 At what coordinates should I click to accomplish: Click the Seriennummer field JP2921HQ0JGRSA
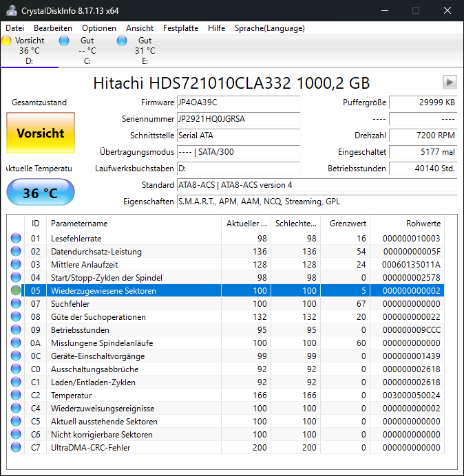click(x=238, y=119)
